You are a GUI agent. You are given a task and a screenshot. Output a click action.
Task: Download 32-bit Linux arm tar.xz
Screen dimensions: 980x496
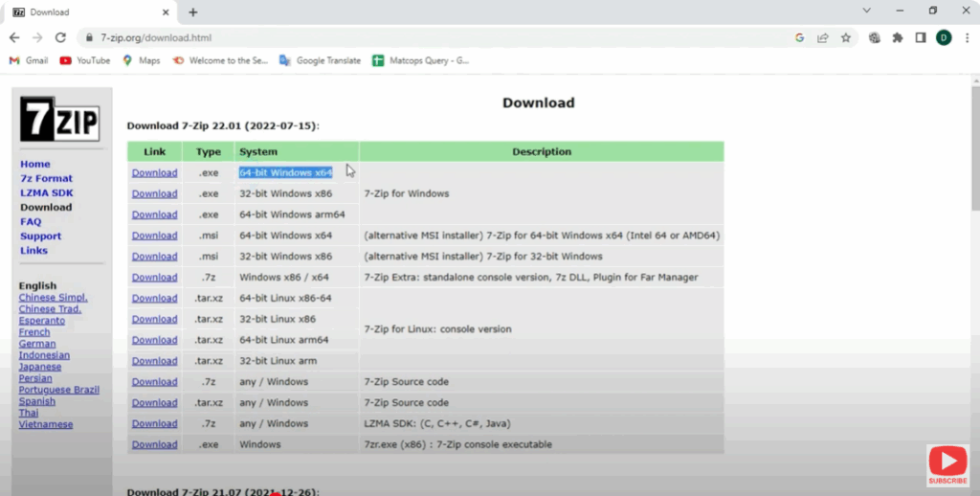pyautogui.click(x=154, y=361)
